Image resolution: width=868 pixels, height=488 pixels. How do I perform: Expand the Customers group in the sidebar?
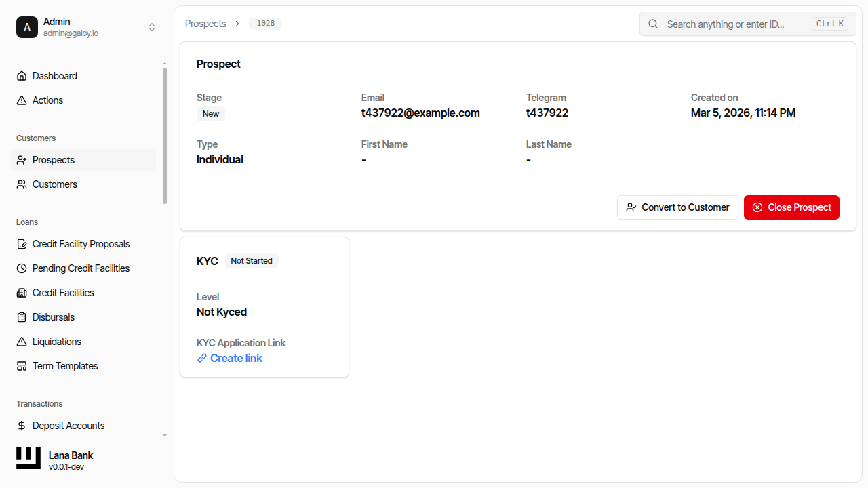pos(35,138)
